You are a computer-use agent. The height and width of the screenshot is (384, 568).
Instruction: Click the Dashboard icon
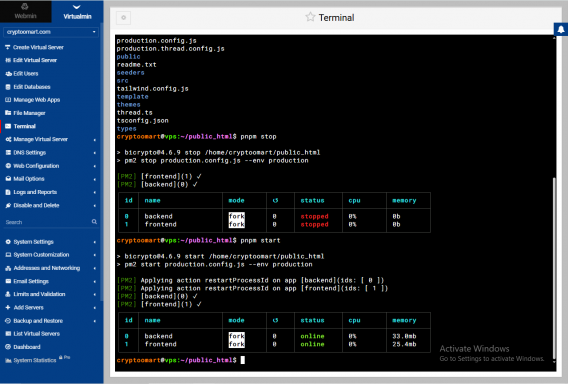pyautogui.click(x=8, y=347)
